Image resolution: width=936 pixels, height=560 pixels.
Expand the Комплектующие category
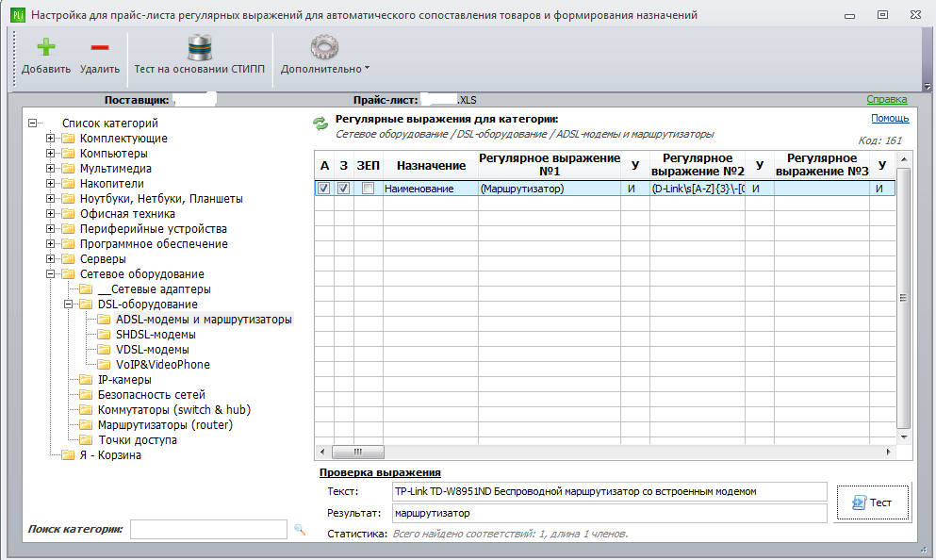click(50, 139)
